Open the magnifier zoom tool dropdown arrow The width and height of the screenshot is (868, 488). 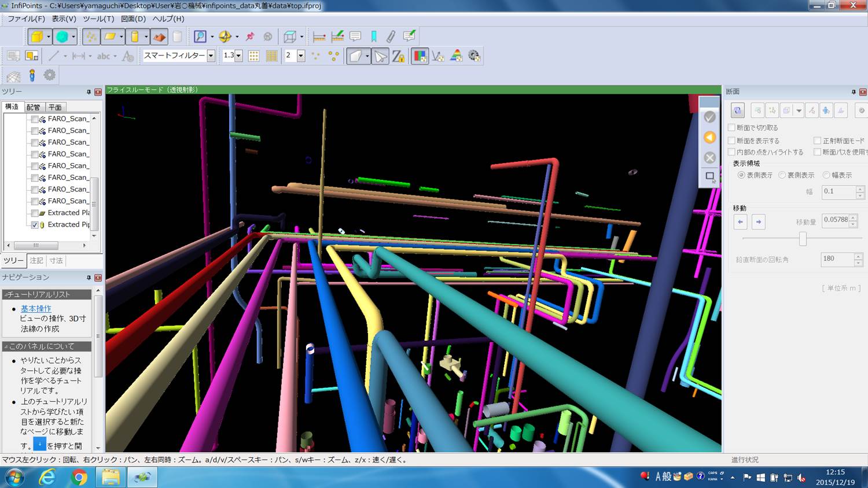coord(212,37)
